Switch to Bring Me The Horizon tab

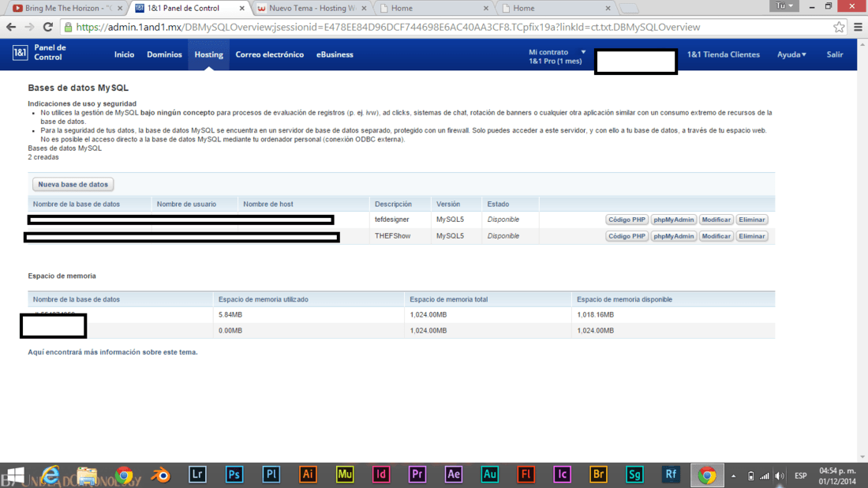point(66,9)
